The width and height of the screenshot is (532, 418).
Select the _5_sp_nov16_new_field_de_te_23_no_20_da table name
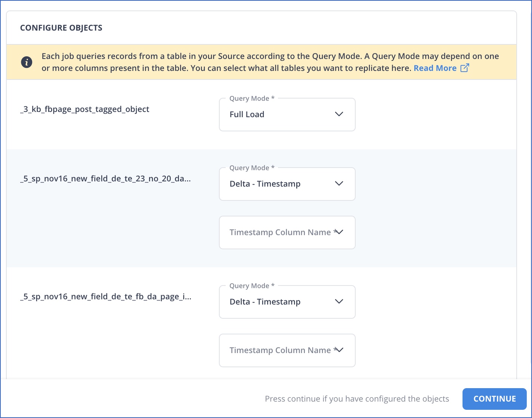pos(105,179)
